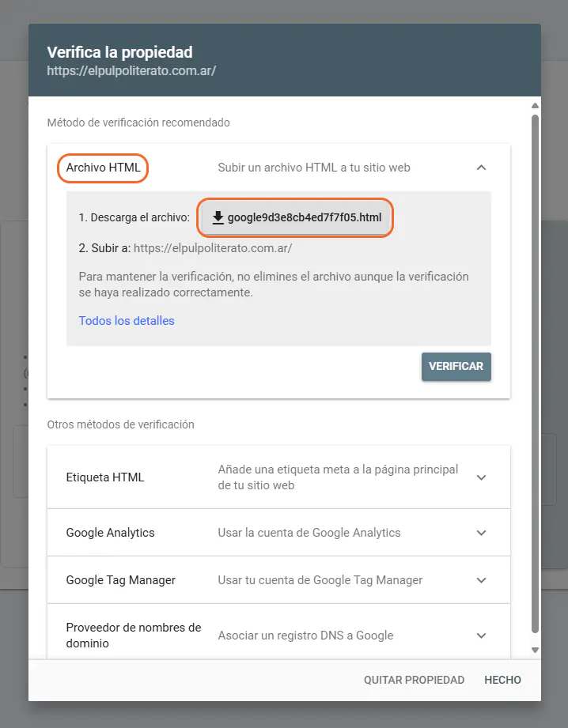This screenshot has height=728, width=568.
Task: Click the scrollbar down arrow
Action: [533, 648]
